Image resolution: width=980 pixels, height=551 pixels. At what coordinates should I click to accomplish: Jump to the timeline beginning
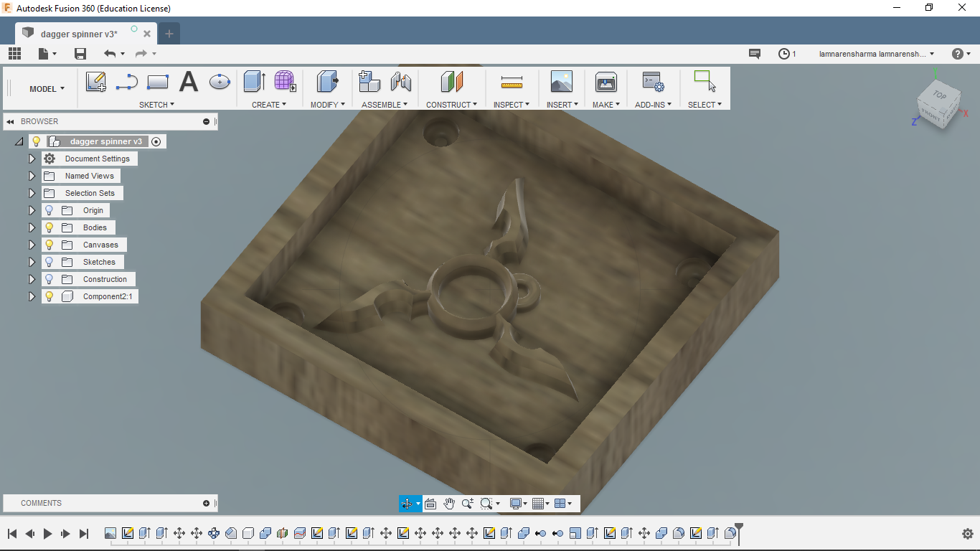tap(12, 534)
